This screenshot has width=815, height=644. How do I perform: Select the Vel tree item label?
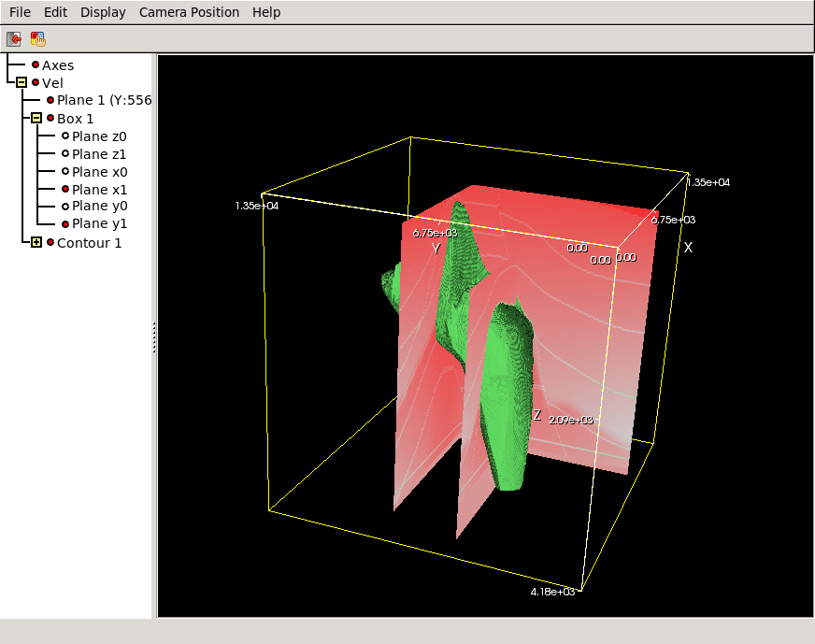(52, 83)
